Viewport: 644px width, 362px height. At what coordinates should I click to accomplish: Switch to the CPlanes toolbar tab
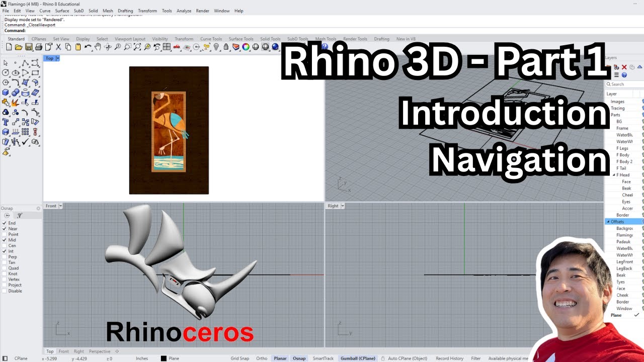[39, 39]
